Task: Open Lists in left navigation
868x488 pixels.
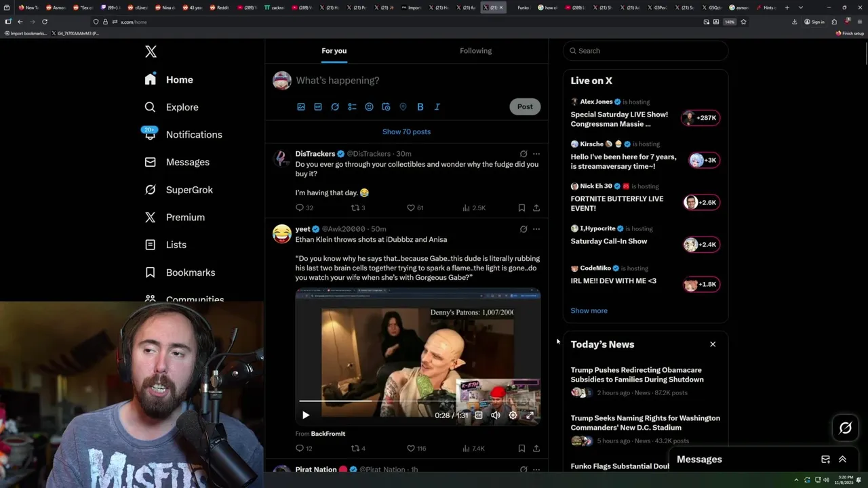Action: (166, 245)
